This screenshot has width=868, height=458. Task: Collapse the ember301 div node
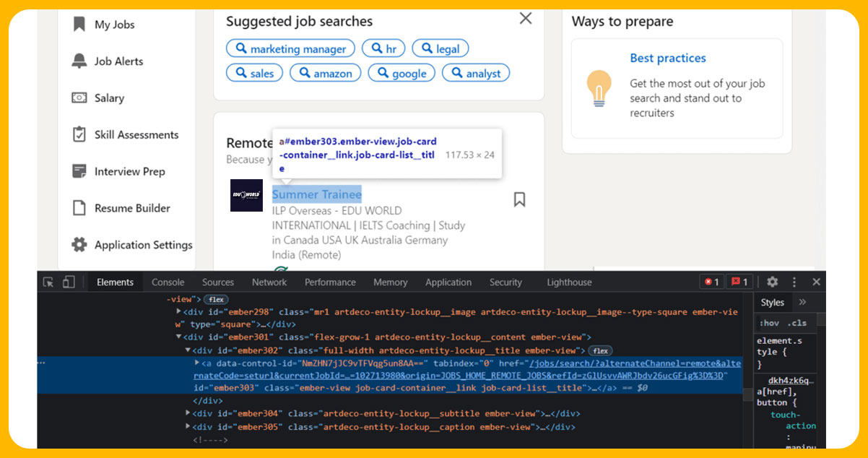point(179,337)
